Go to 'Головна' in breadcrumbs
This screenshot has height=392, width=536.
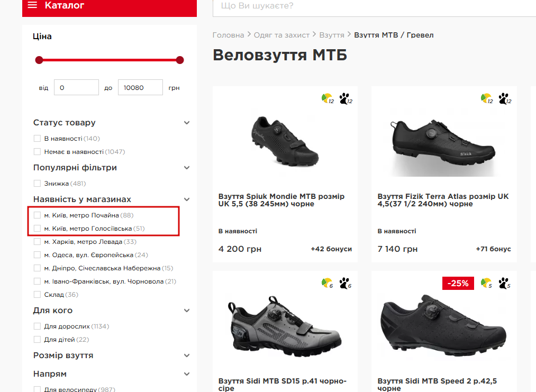pos(228,35)
